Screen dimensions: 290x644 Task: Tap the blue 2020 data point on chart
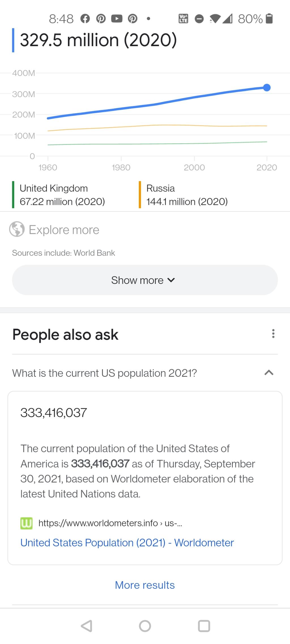point(267,88)
